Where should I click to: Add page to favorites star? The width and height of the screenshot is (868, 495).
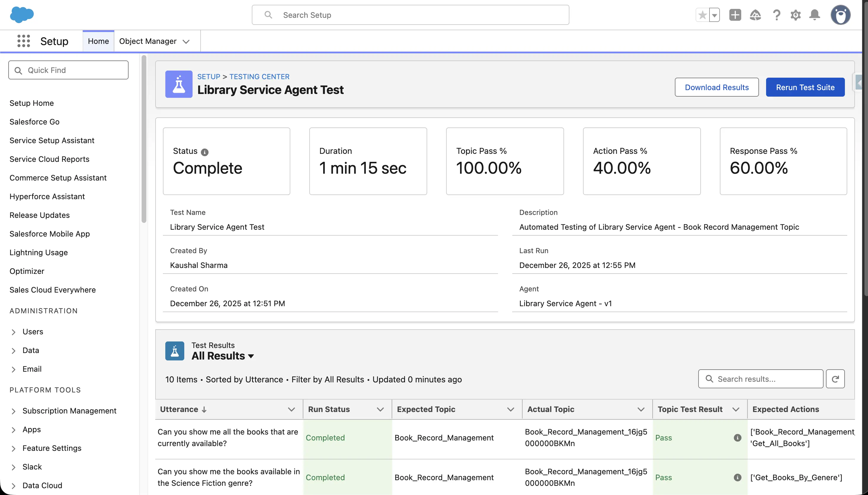point(703,15)
